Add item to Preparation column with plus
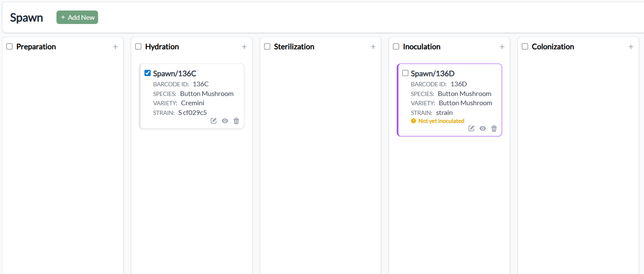 click(x=115, y=47)
